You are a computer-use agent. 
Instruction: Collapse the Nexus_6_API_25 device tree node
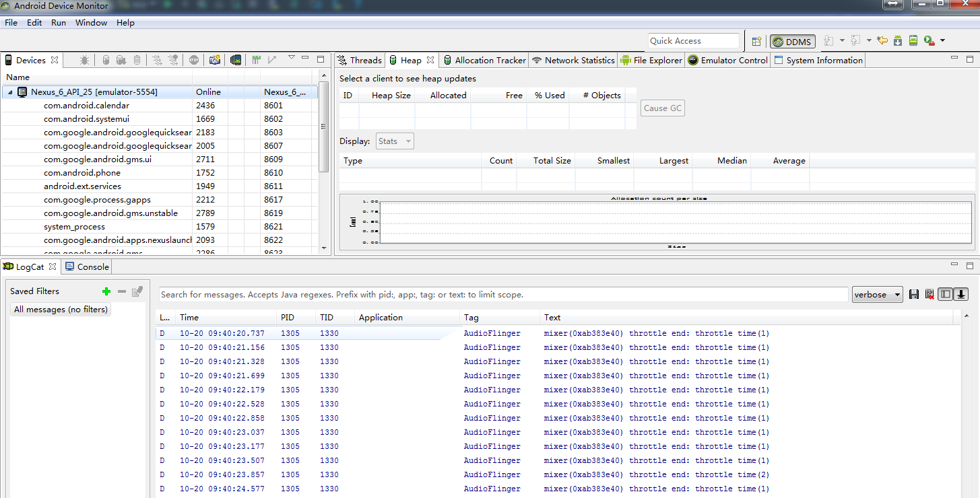point(10,92)
